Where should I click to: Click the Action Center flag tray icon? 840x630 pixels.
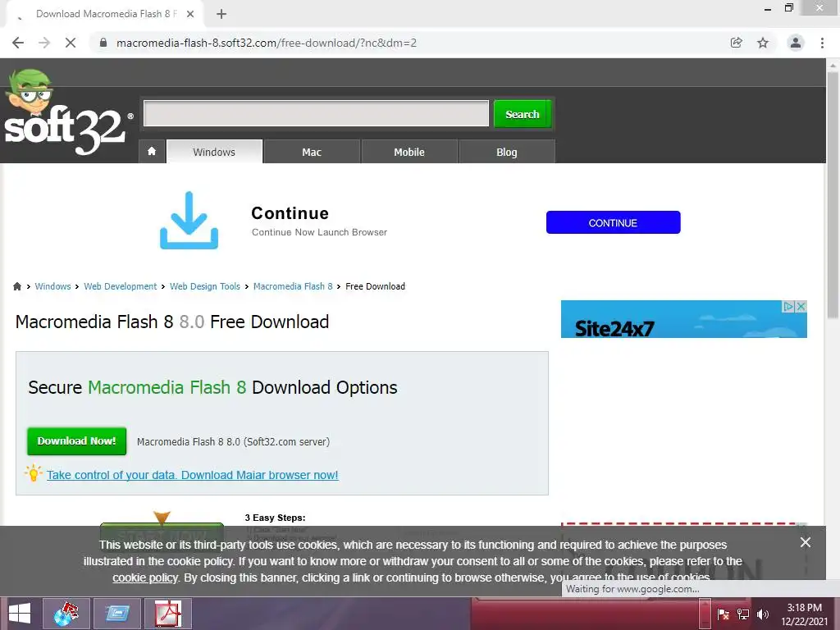coord(723,614)
